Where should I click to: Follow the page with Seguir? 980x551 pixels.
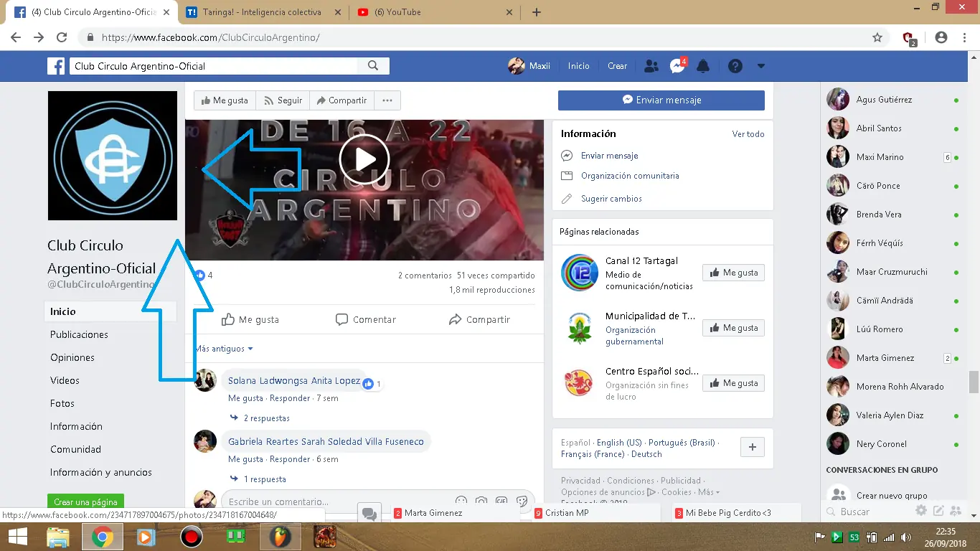(x=283, y=100)
